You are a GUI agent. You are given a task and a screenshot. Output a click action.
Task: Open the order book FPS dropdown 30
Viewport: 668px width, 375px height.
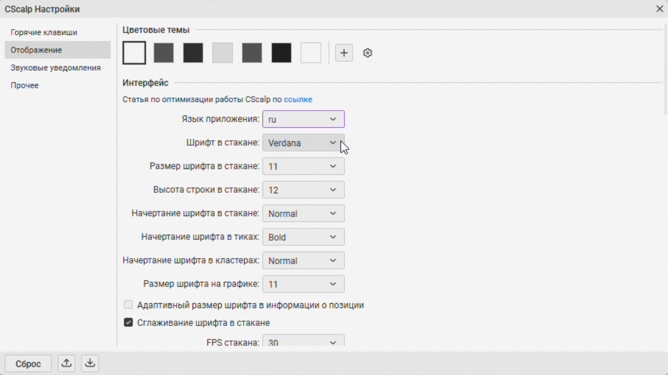pyautogui.click(x=303, y=341)
